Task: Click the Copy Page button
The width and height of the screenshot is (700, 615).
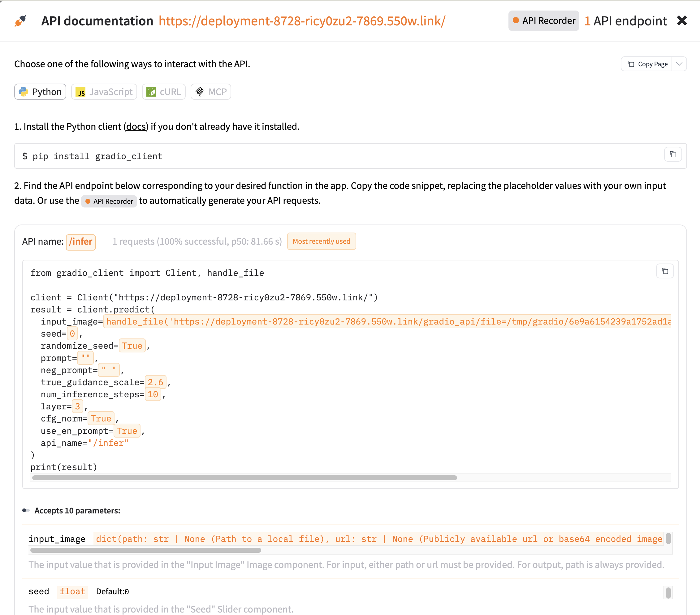Action: [647, 64]
